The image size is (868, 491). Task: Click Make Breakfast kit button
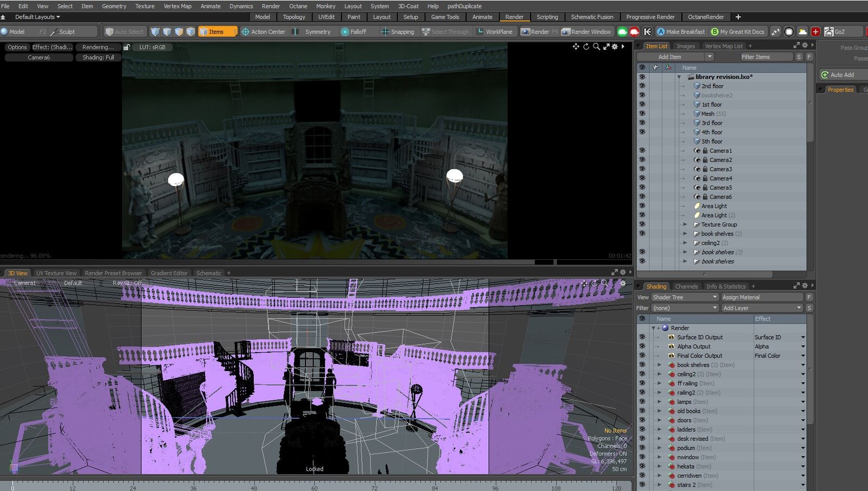(x=681, y=31)
